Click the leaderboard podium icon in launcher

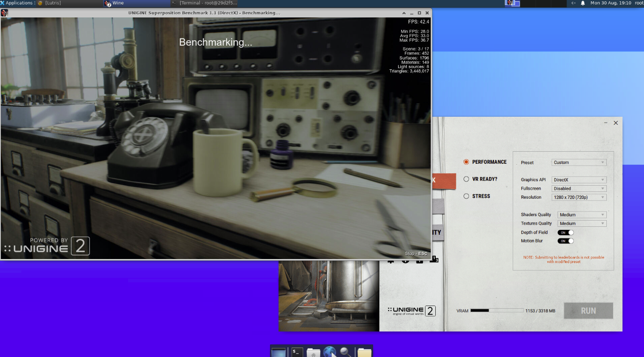(x=434, y=259)
